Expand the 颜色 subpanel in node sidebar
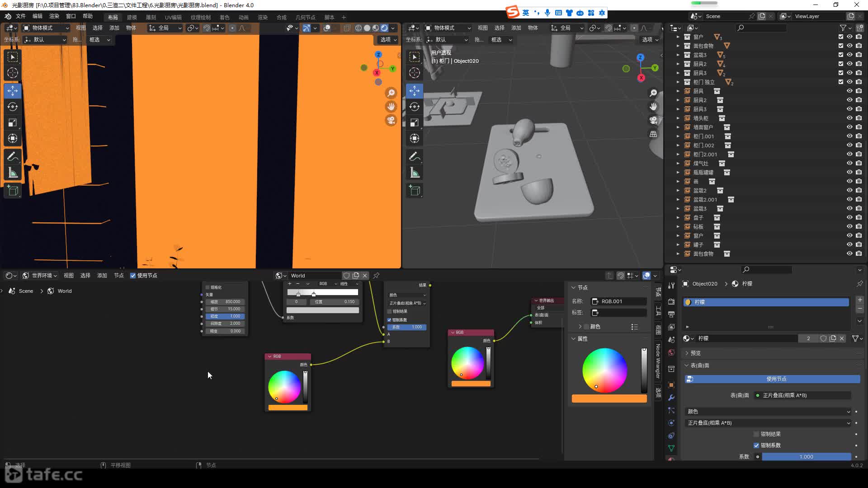Viewport: 868px width, 488px height. [x=580, y=327]
